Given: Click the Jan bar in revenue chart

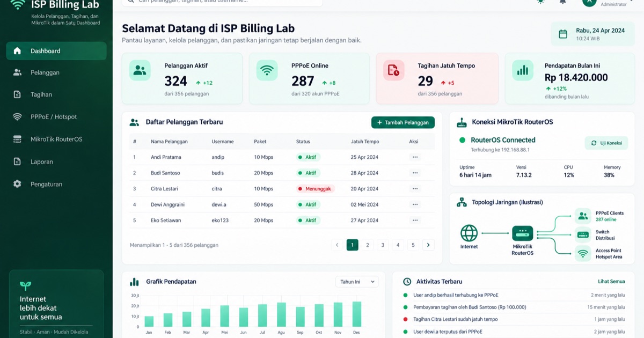Looking at the screenshot, I should [149, 322].
